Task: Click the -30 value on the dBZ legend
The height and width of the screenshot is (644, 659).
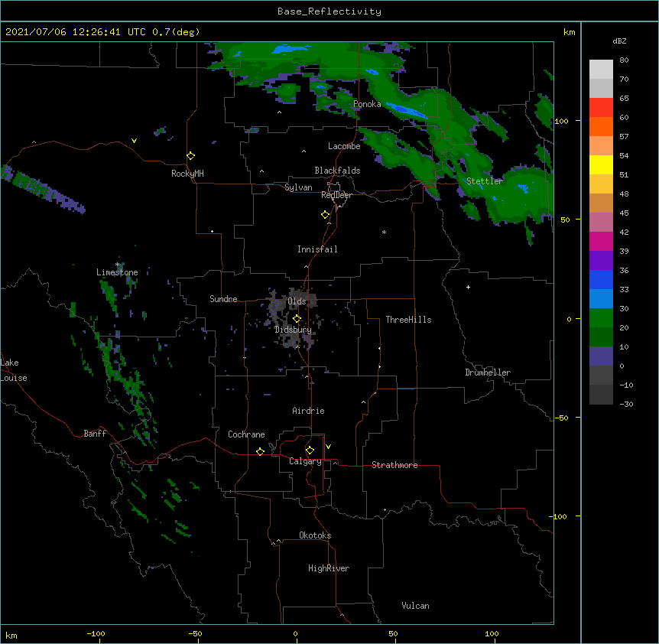Action: [x=626, y=404]
